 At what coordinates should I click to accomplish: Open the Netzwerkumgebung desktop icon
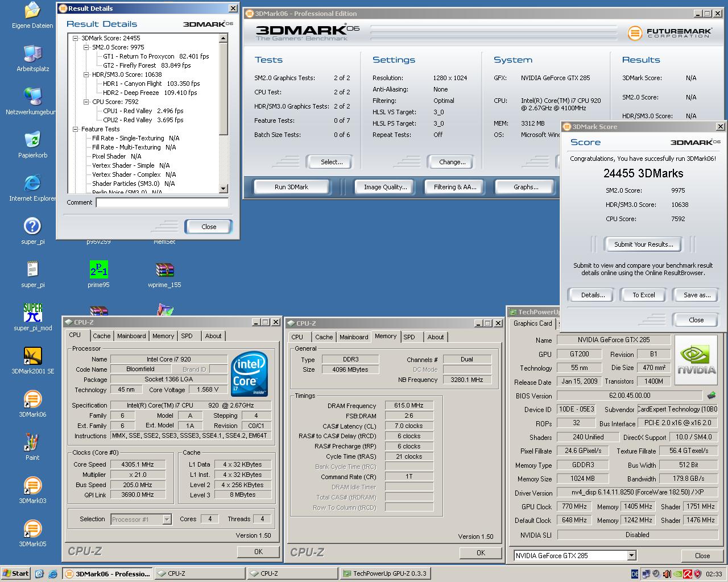pyautogui.click(x=32, y=97)
